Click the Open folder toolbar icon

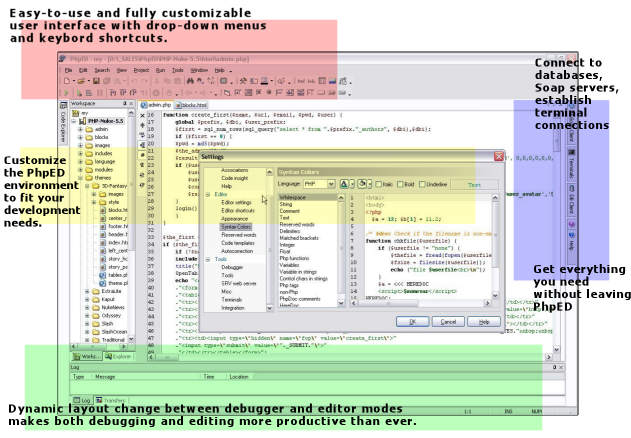pyautogui.click(x=81, y=81)
